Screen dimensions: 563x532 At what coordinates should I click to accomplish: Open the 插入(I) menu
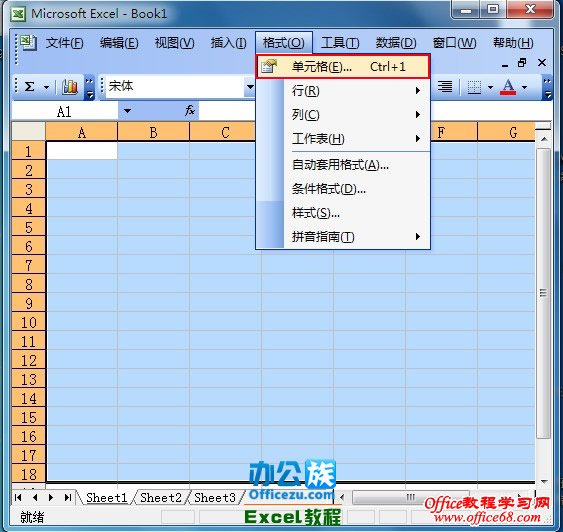(x=228, y=43)
